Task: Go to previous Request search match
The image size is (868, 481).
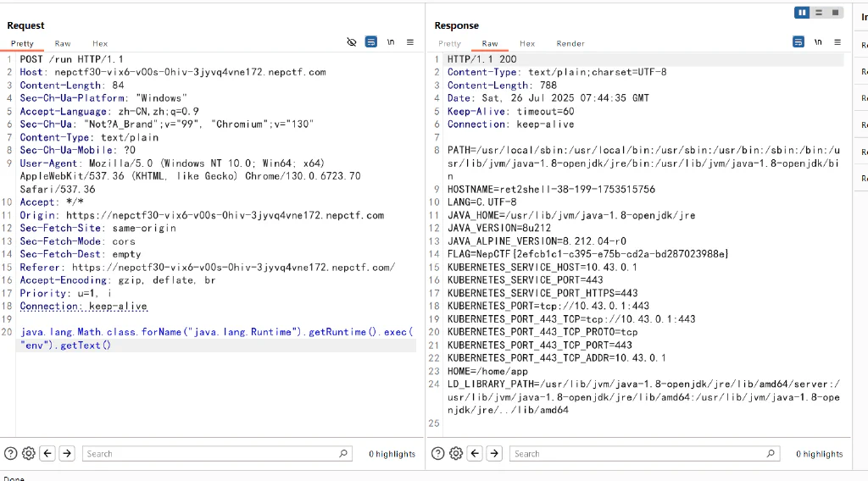Action: 47,453
